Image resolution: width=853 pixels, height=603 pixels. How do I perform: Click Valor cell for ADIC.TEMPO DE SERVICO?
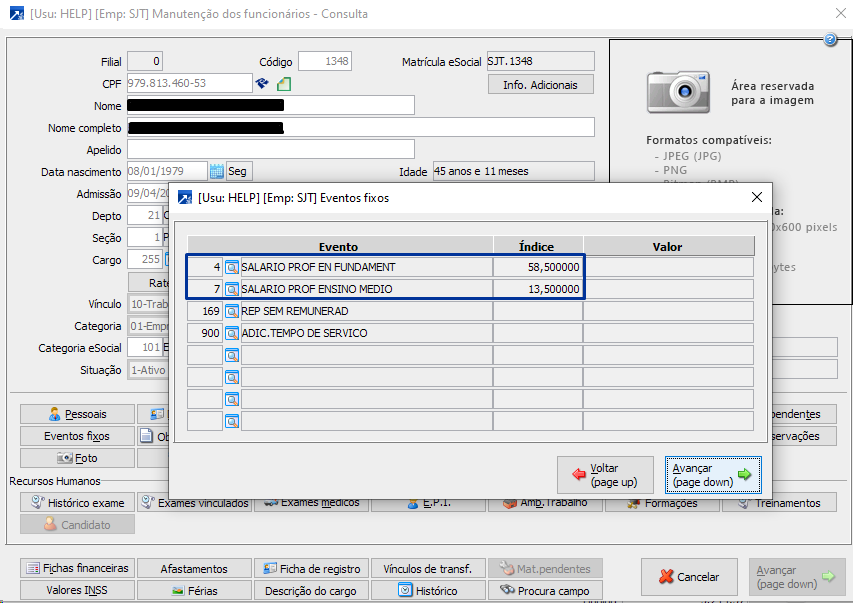coord(669,333)
